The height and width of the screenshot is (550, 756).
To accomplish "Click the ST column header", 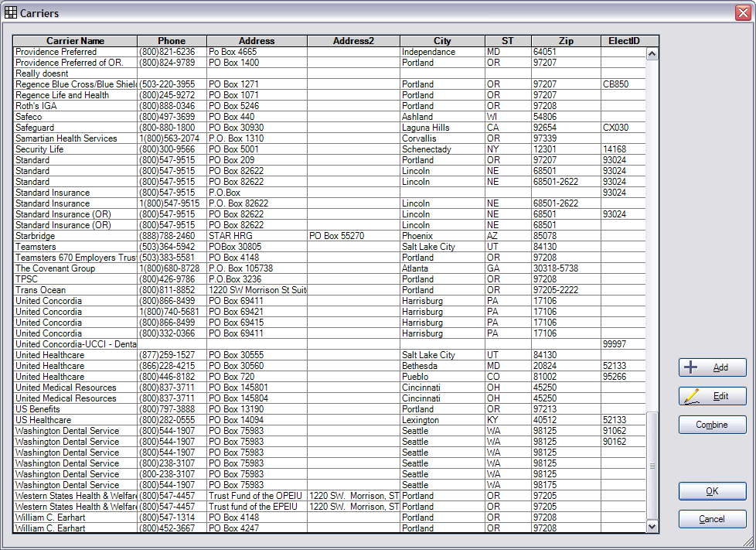I will [508, 41].
